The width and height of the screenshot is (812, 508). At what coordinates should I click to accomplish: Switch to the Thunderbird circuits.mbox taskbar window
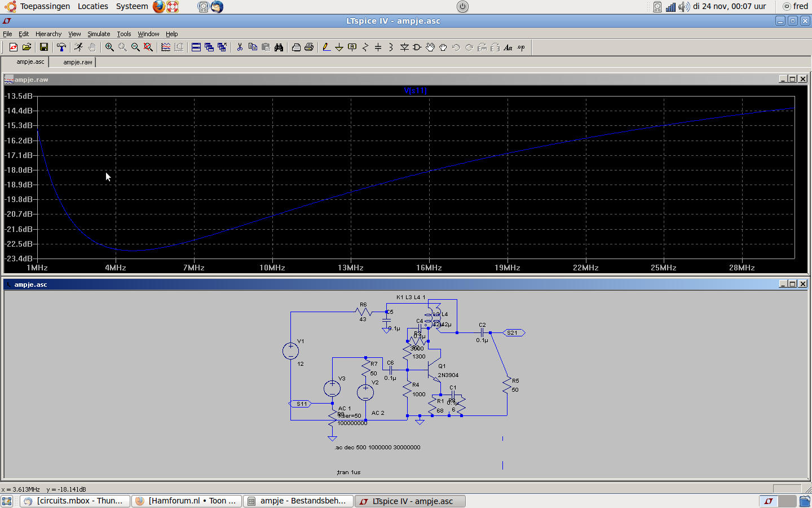(x=76, y=501)
